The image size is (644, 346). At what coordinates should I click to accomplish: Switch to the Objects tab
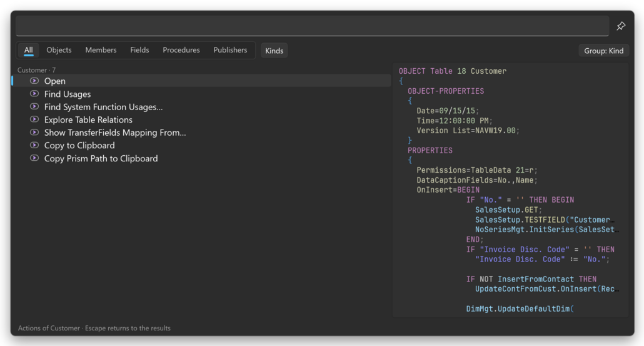59,50
